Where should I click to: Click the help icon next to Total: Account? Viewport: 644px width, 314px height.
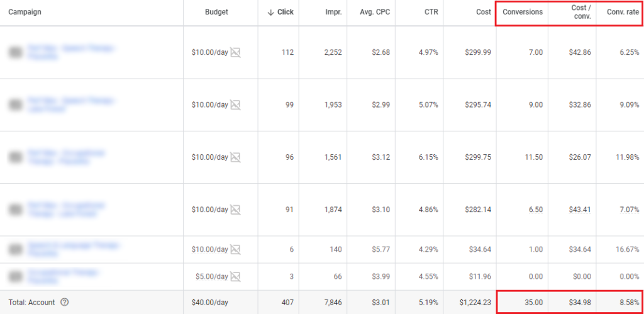click(x=64, y=302)
